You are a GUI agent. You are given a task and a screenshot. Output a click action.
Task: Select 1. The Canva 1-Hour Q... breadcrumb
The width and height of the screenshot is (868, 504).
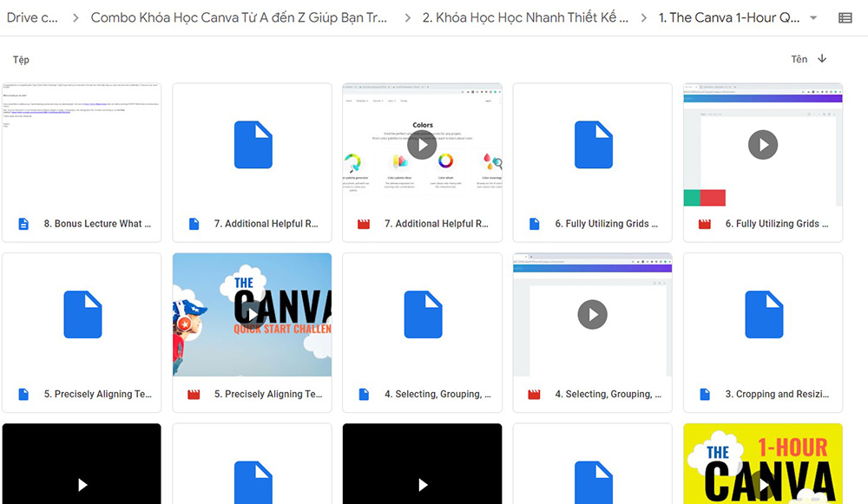(x=729, y=17)
